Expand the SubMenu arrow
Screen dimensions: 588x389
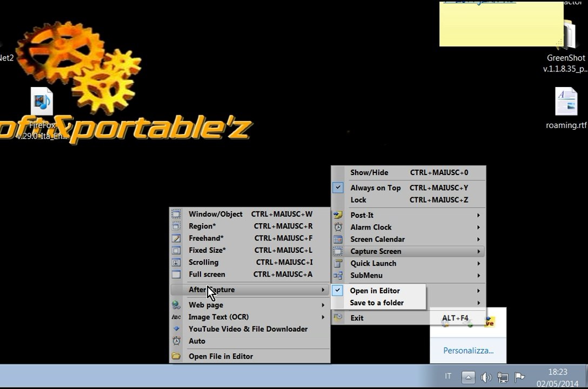click(x=478, y=276)
